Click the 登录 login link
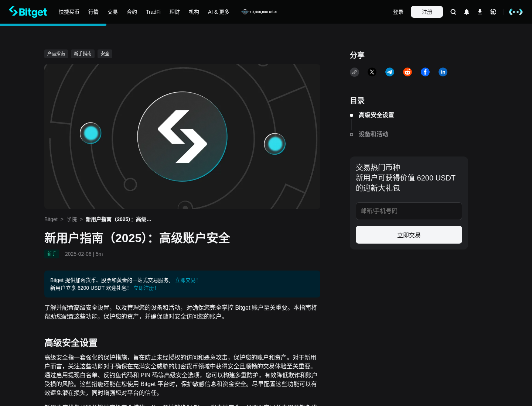This screenshot has height=406, width=532. [x=398, y=12]
